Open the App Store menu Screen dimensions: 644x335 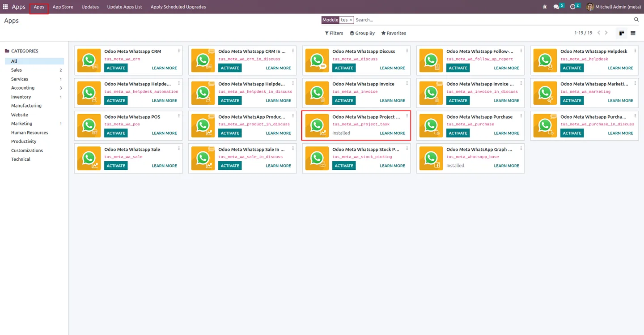click(63, 7)
